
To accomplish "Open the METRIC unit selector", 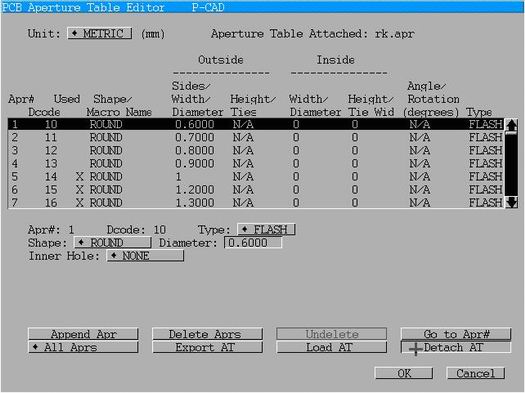I will [x=100, y=33].
